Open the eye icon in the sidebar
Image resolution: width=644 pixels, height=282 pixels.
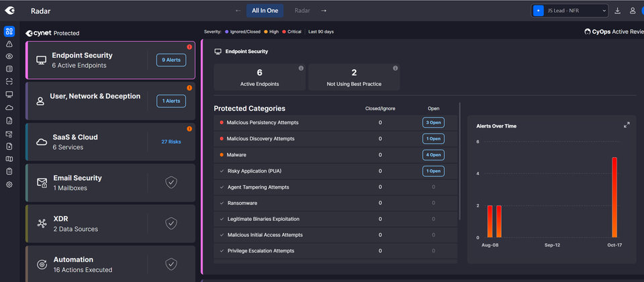point(9,56)
